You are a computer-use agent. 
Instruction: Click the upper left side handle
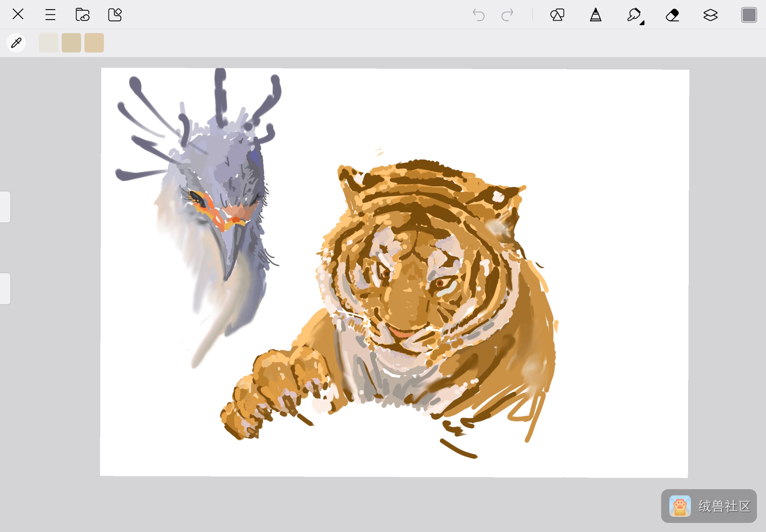(x=5, y=207)
